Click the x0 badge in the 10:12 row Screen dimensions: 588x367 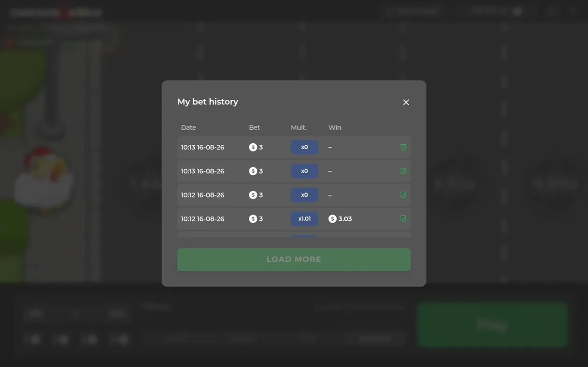(304, 195)
